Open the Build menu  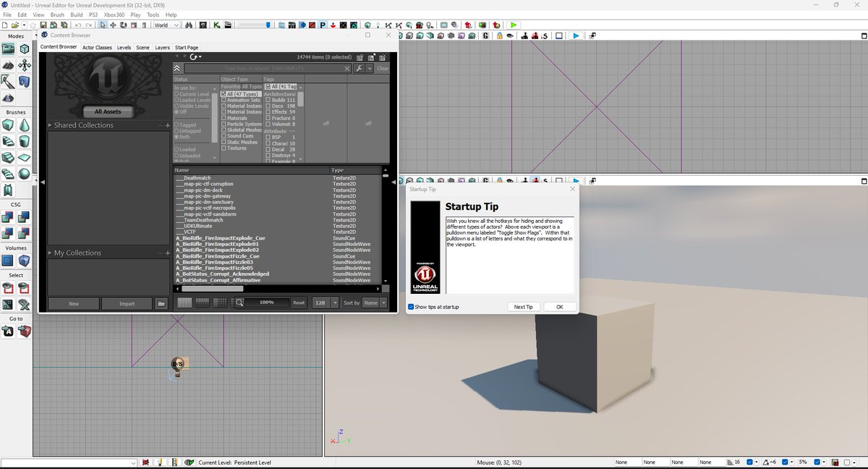[76, 14]
